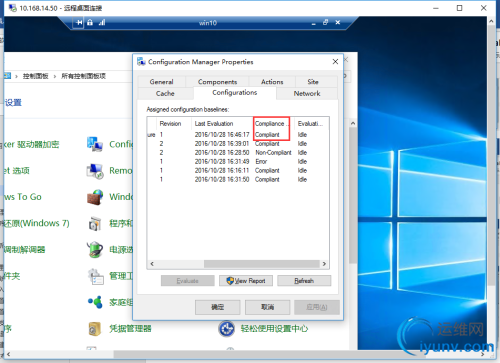Viewport: 500px width, 363px height.
Task: Cancel the dialog with 取消
Action: [x=267, y=307]
